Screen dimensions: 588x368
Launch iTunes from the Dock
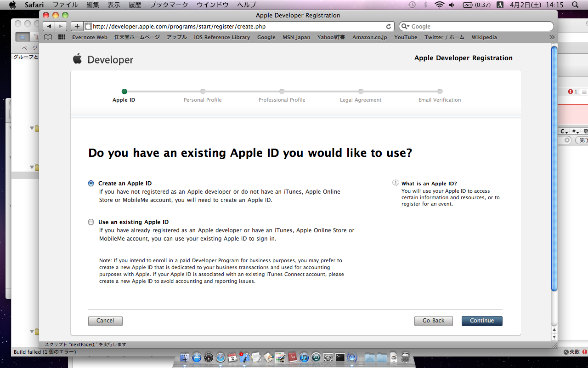click(x=304, y=357)
